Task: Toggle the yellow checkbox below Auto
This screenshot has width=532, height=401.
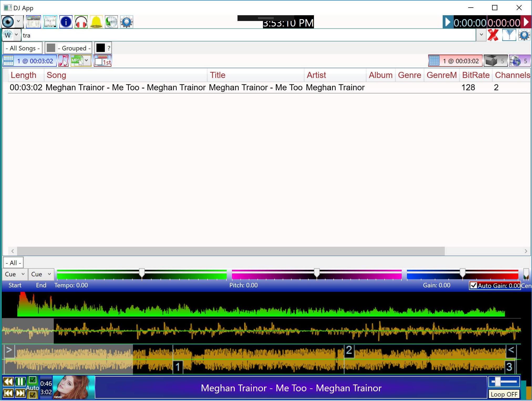Action: pos(33,394)
